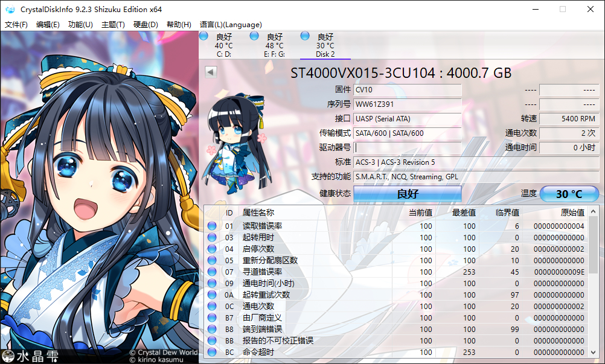Click the ID column header
The width and height of the screenshot is (605, 364).
tap(229, 213)
